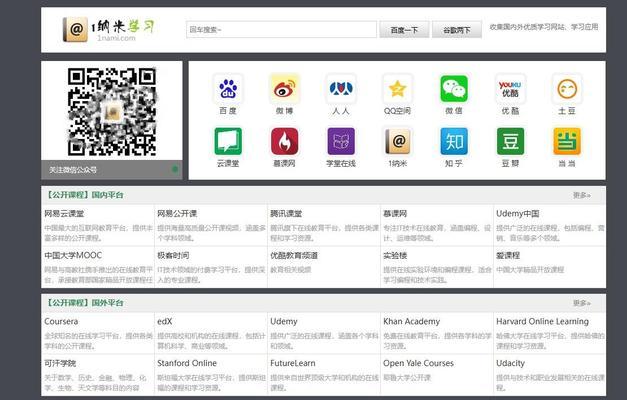This screenshot has height=400, width=627.
Task: Click the 【公开课程】国外平台 section heading
Action: [x=84, y=303]
